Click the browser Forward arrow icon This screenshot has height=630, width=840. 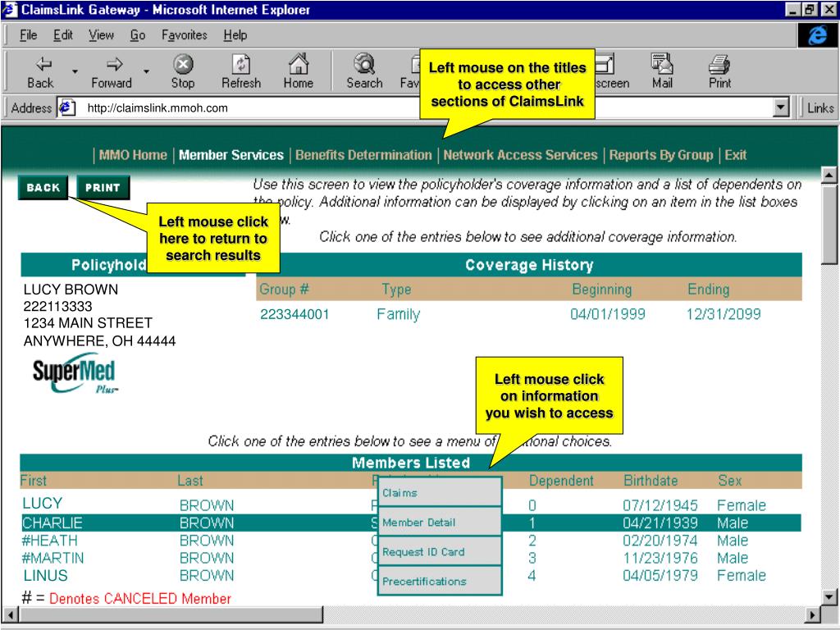(113, 64)
